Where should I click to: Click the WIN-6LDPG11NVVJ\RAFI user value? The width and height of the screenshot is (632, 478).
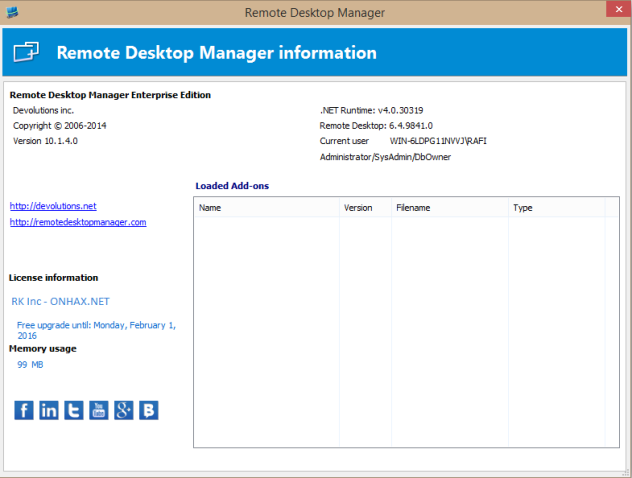click(438, 141)
